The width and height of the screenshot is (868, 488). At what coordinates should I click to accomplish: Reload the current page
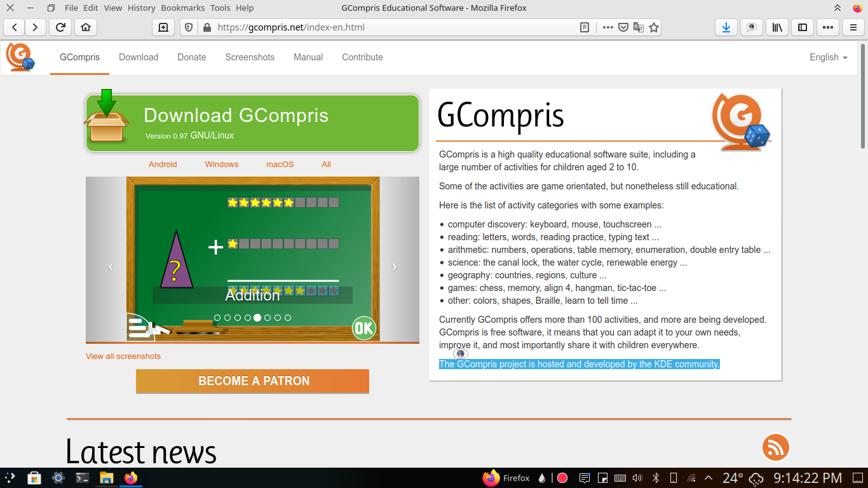[x=60, y=27]
